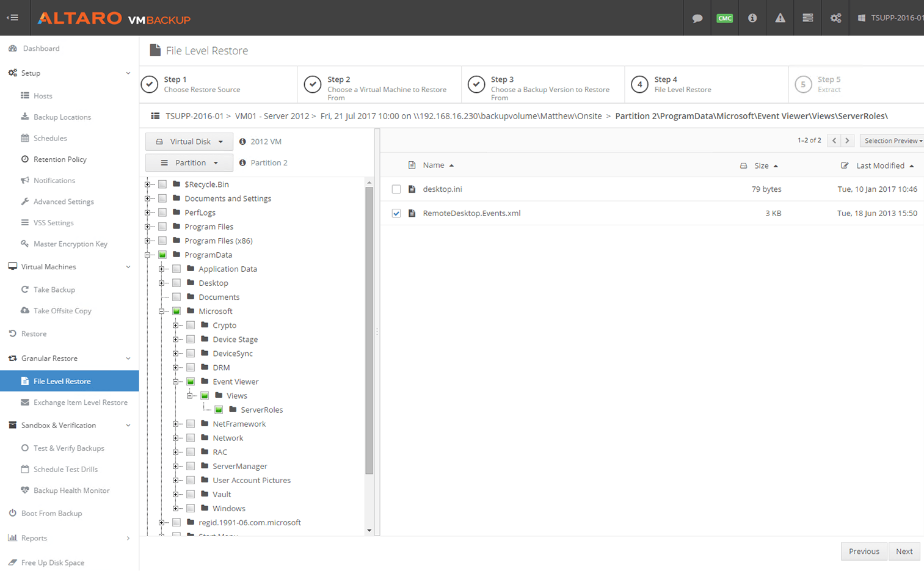Click the Master Encryption Key icon
The width and height of the screenshot is (924, 571).
(25, 244)
